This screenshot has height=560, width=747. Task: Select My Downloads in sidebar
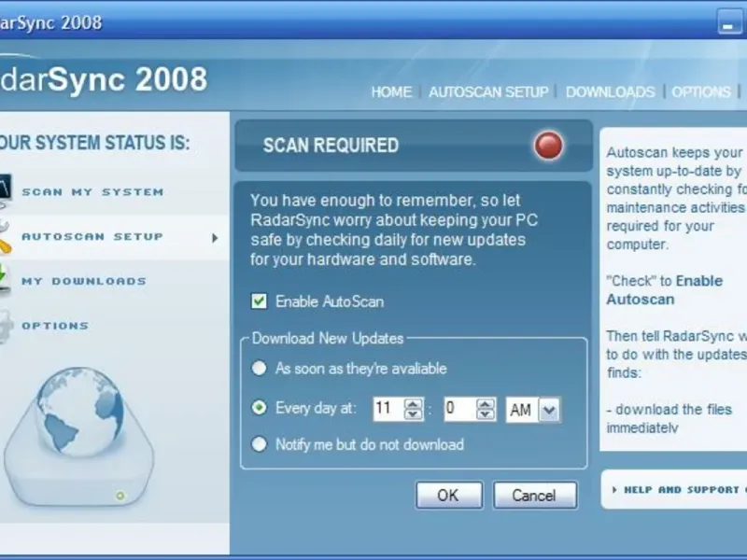click(x=84, y=281)
